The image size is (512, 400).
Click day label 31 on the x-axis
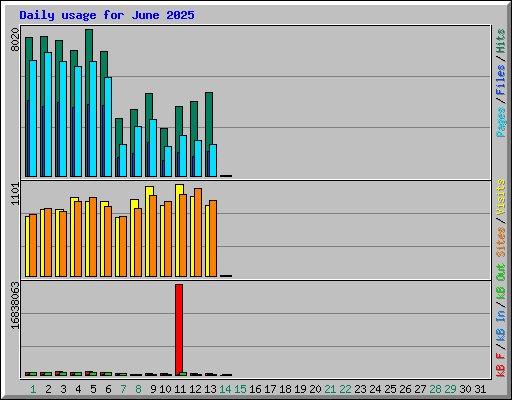coord(480,389)
